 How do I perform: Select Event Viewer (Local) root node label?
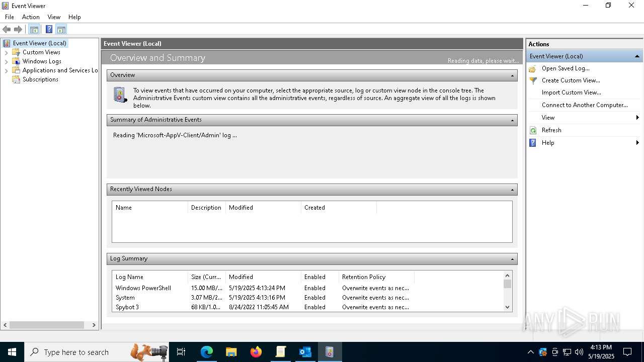pyautogui.click(x=39, y=43)
